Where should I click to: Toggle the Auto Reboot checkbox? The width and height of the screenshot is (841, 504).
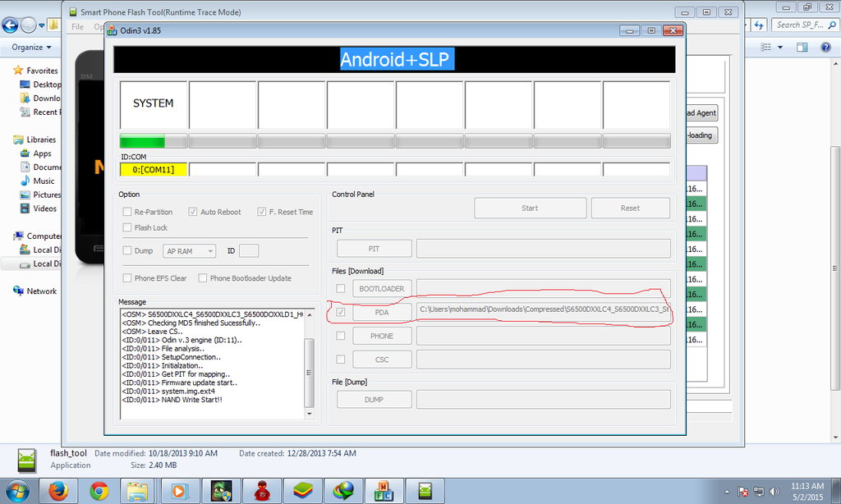pos(194,212)
